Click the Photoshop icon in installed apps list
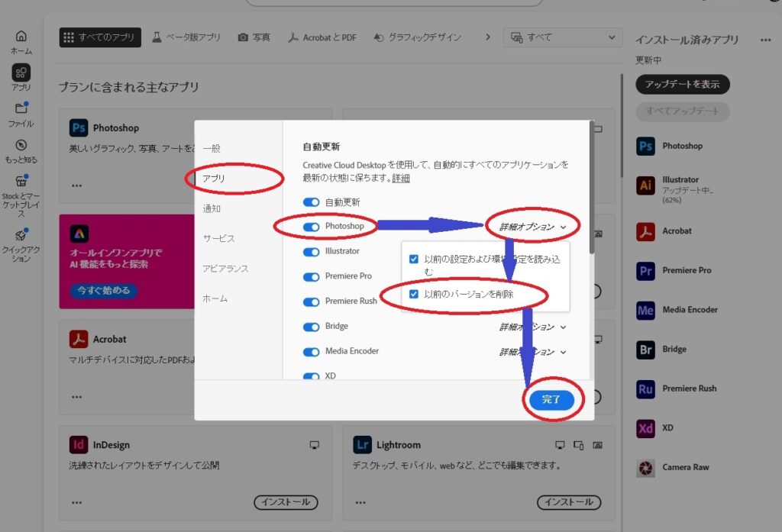 645,146
